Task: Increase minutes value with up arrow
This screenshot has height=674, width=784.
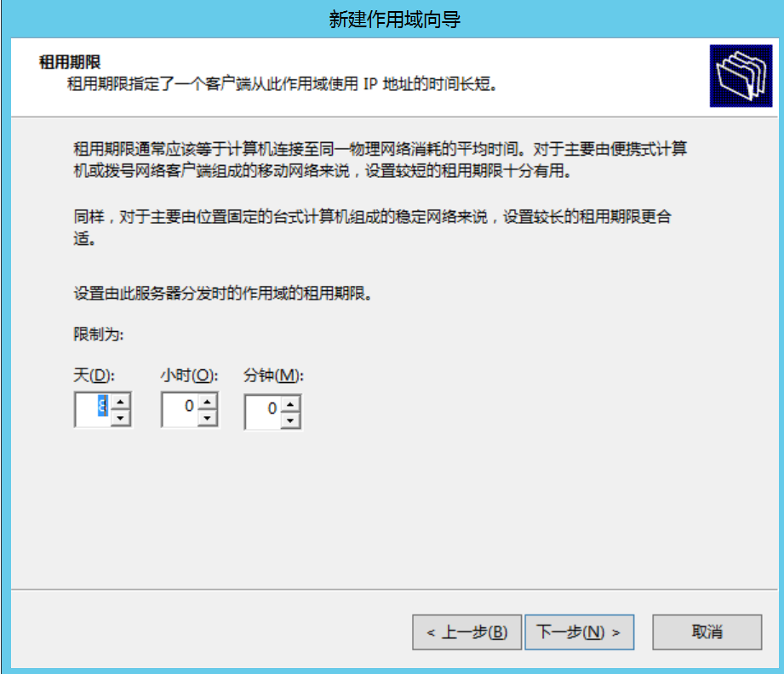Action: (x=290, y=404)
